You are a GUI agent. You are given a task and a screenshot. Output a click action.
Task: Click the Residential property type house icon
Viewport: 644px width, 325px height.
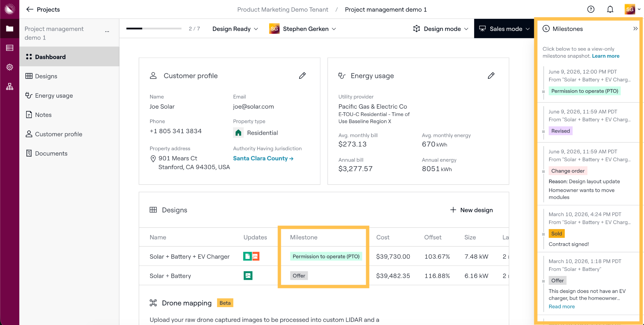point(238,133)
